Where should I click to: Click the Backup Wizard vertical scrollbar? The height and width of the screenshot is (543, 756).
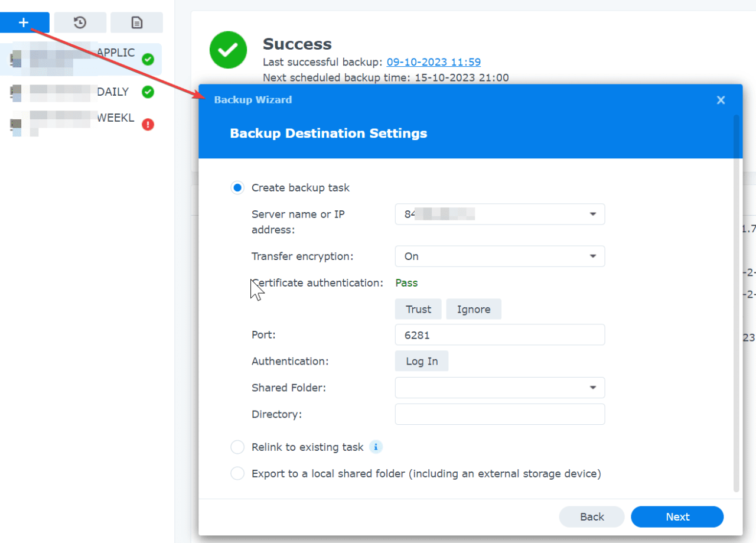point(736,303)
